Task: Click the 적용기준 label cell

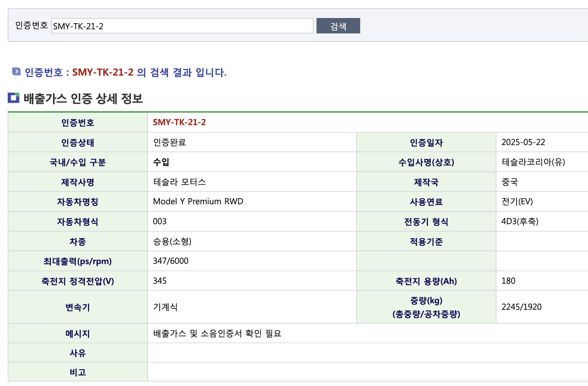Action: click(426, 242)
